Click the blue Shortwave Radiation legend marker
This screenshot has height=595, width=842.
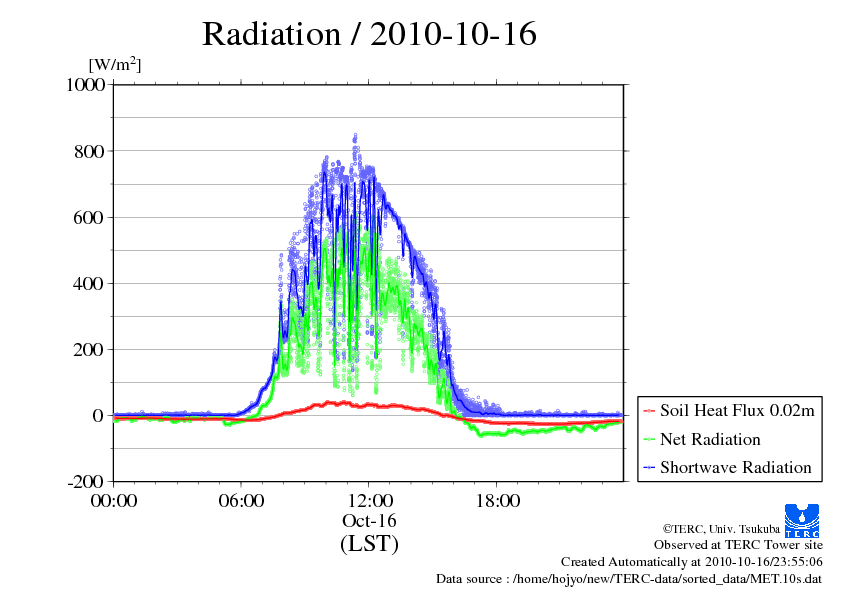[649, 468]
